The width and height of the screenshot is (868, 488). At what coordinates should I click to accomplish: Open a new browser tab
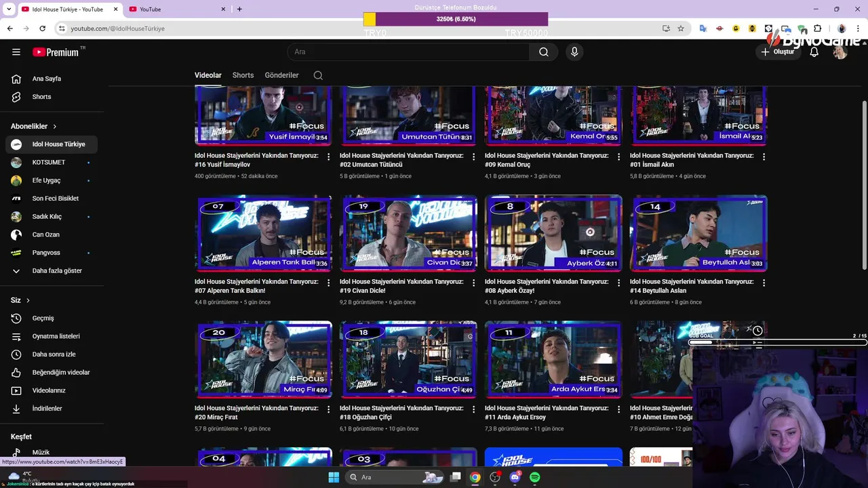(x=239, y=9)
